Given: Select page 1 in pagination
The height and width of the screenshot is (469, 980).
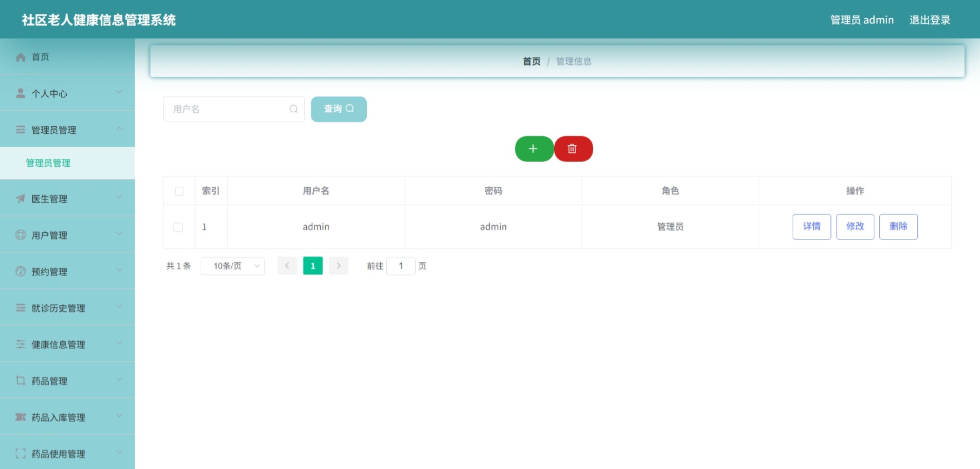Looking at the screenshot, I should click(x=313, y=266).
